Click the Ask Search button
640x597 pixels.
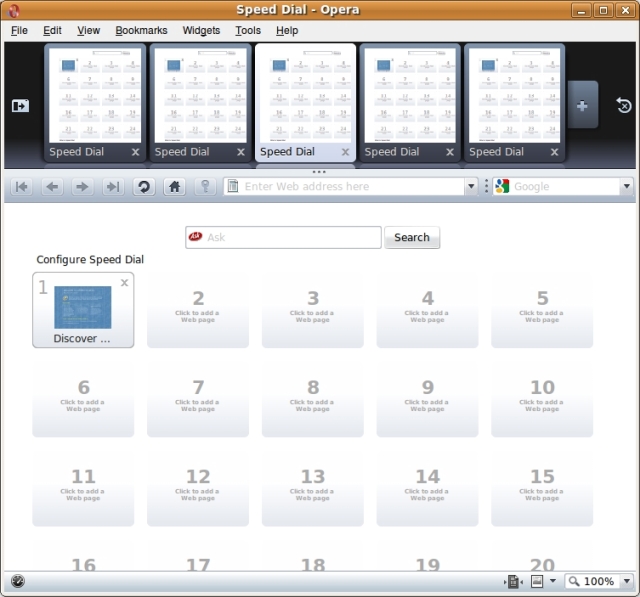click(x=412, y=237)
